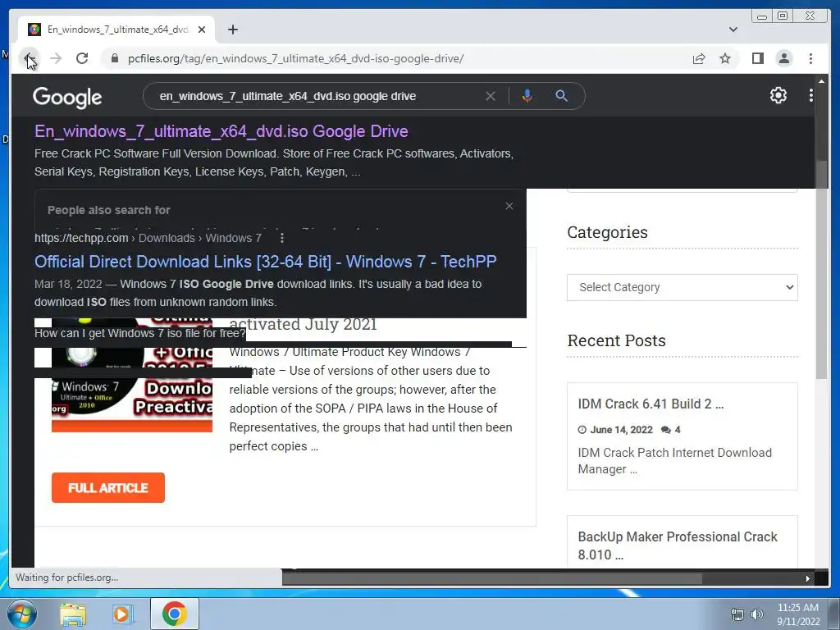Screen dimensions: 840x630
Task: Open the Select Category dropdown
Action: click(682, 287)
